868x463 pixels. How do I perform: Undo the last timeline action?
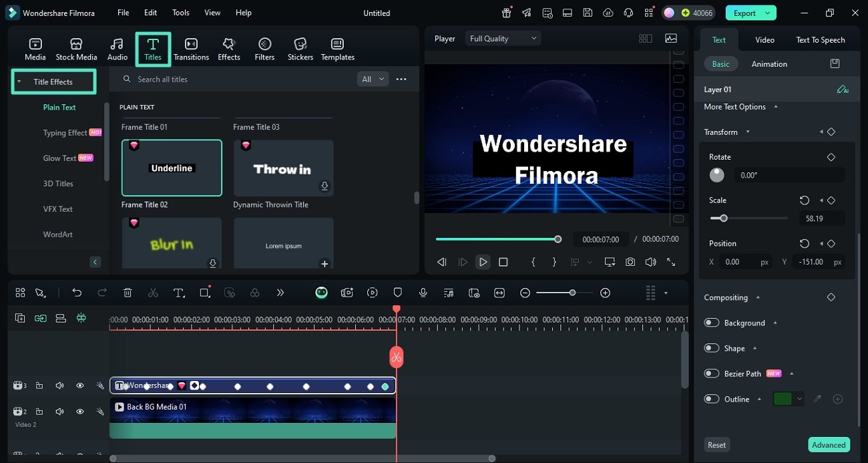[77, 293]
